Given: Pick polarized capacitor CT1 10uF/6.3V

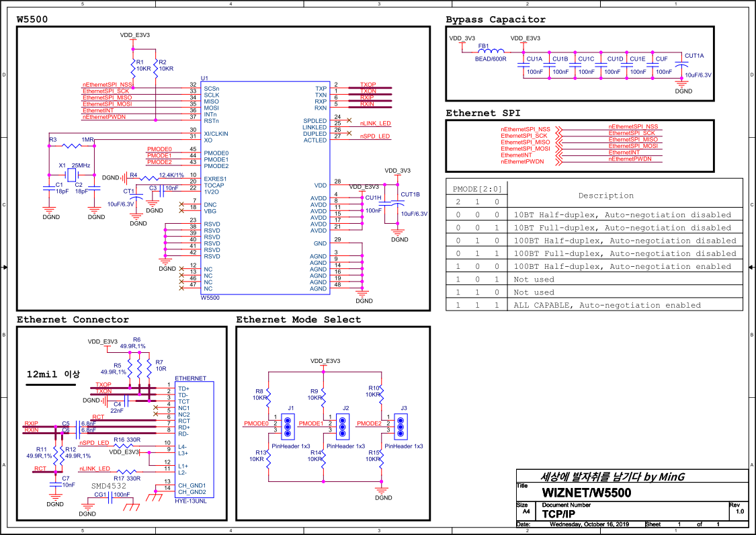Looking at the screenshot, I should pyautogui.click(x=137, y=198).
